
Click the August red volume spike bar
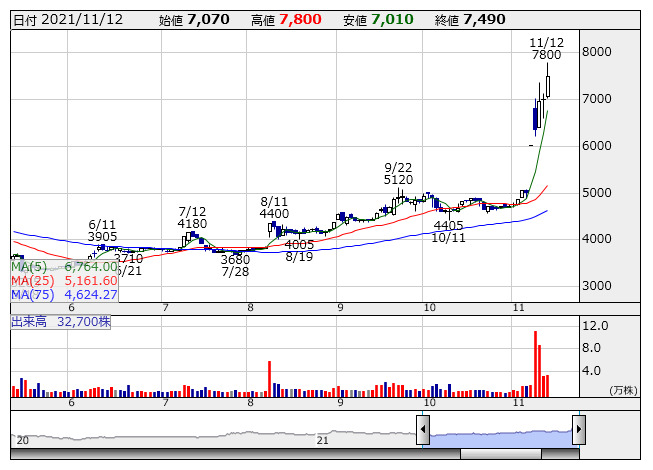pos(270,376)
